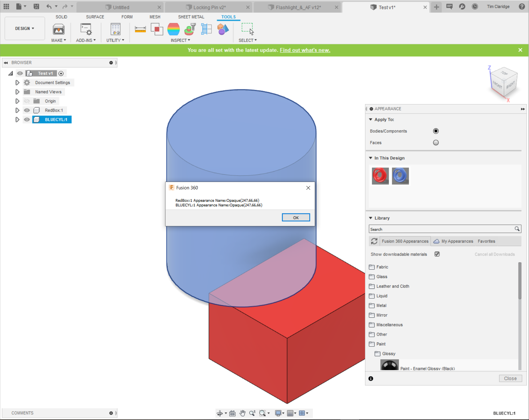Click the appearance library Search field

click(x=445, y=229)
